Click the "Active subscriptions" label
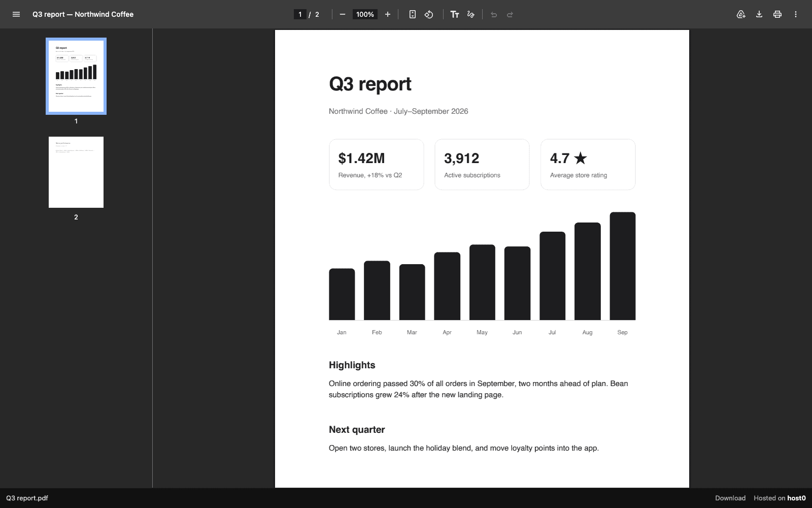The height and width of the screenshot is (508, 812). click(472, 175)
